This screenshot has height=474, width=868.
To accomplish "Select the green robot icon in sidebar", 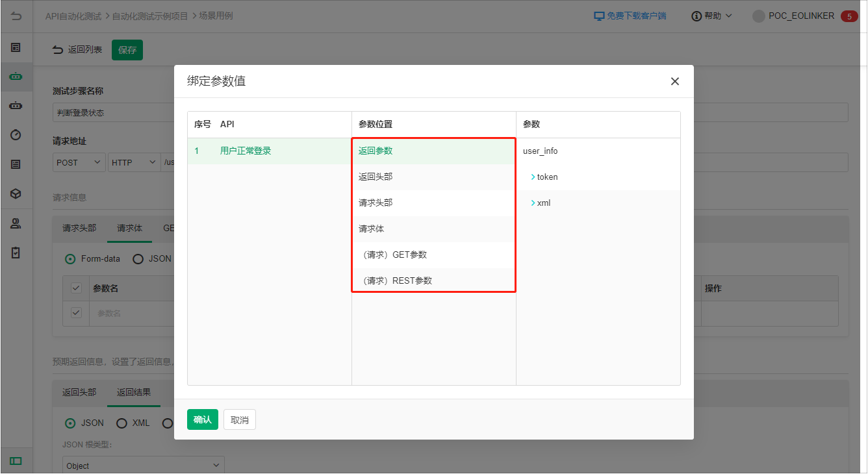I will point(16,76).
